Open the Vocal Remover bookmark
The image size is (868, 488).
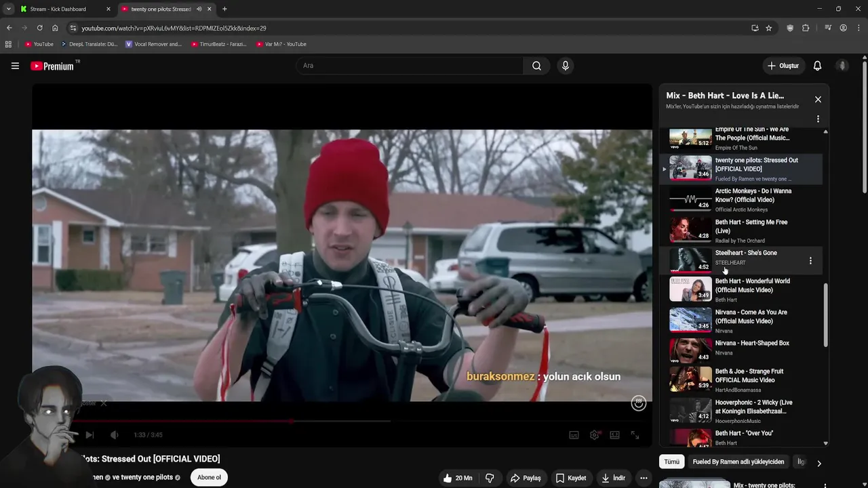153,44
